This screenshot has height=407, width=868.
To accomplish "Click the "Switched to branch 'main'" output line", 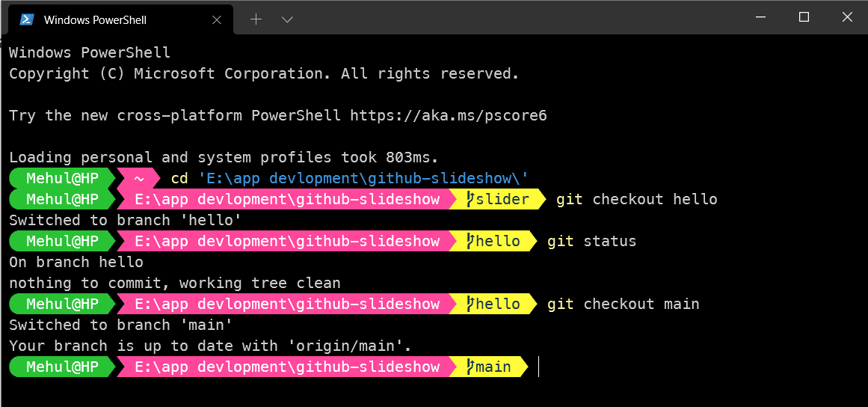I will (120, 325).
